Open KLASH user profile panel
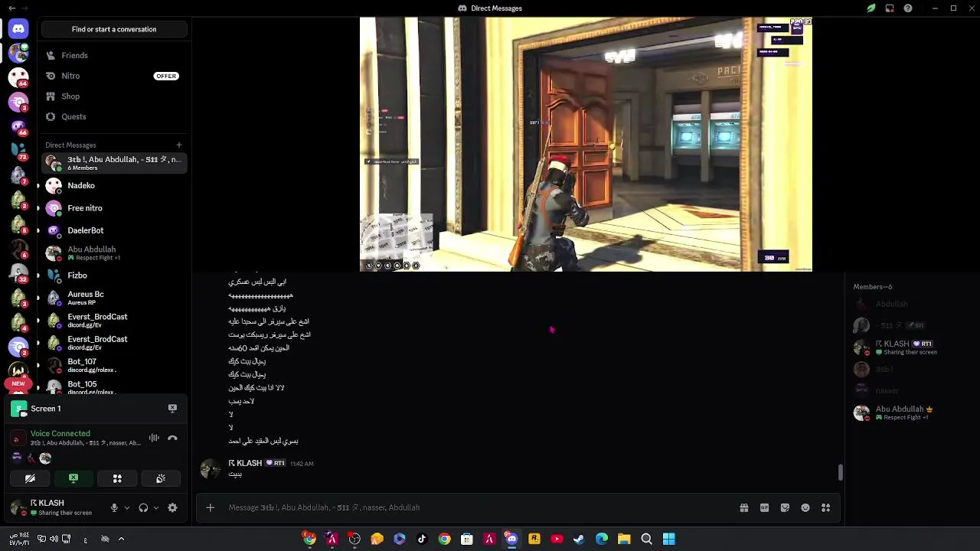This screenshot has width=980, height=551. (x=55, y=507)
